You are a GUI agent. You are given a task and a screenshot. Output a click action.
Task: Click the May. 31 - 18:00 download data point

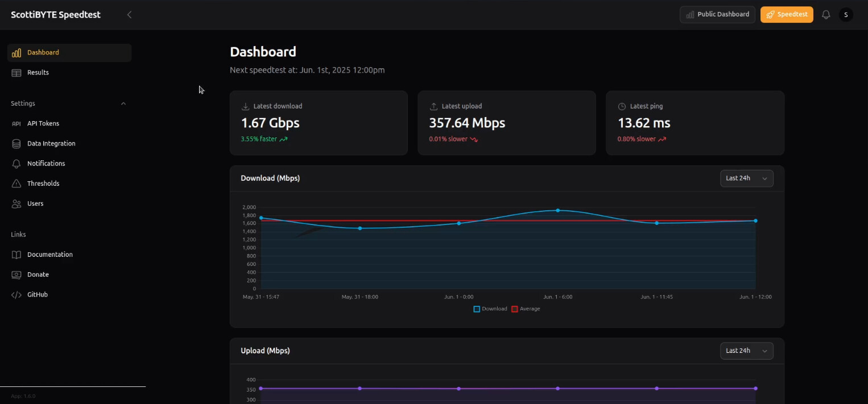pyautogui.click(x=360, y=228)
